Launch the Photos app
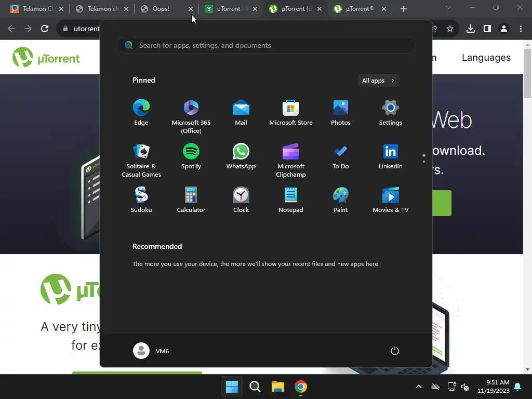 [x=341, y=113]
